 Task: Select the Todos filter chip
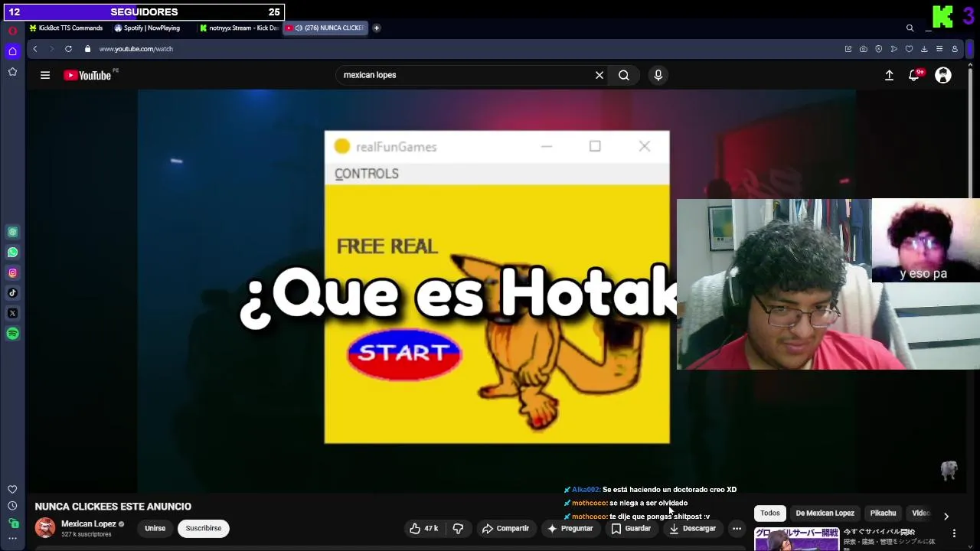770,513
